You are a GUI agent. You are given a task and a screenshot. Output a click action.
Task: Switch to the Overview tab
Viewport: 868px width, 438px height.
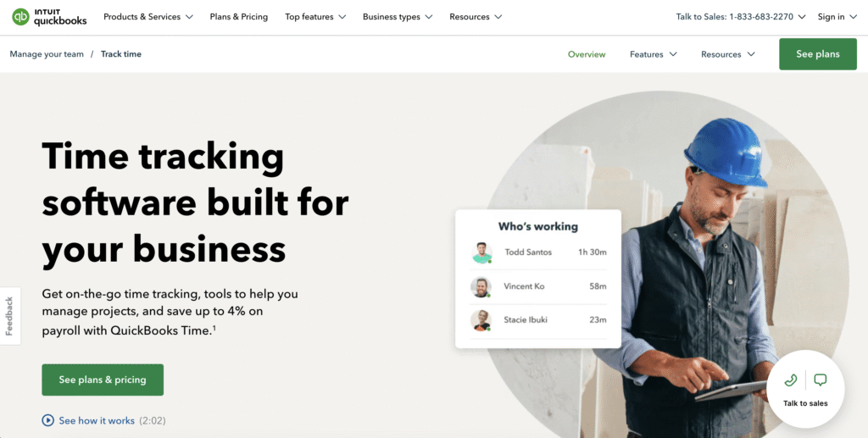coord(587,54)
